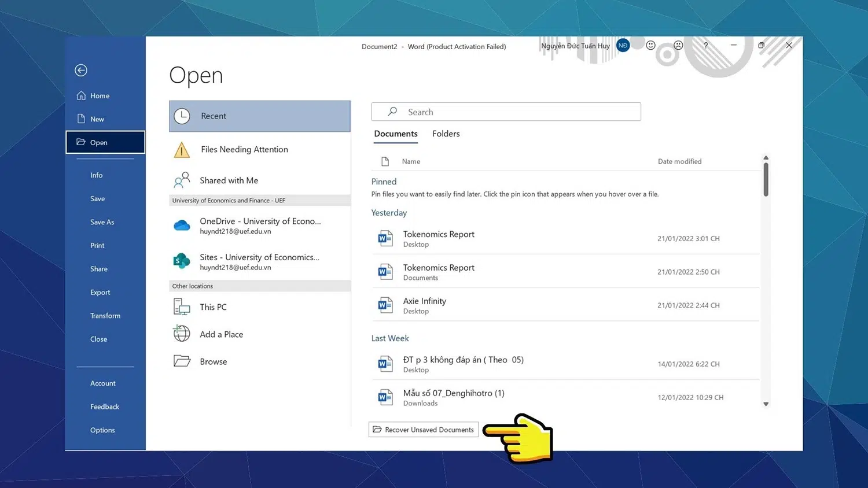Select Recent location label
This screenshot has height=488, width=868.
pos(214,116)
